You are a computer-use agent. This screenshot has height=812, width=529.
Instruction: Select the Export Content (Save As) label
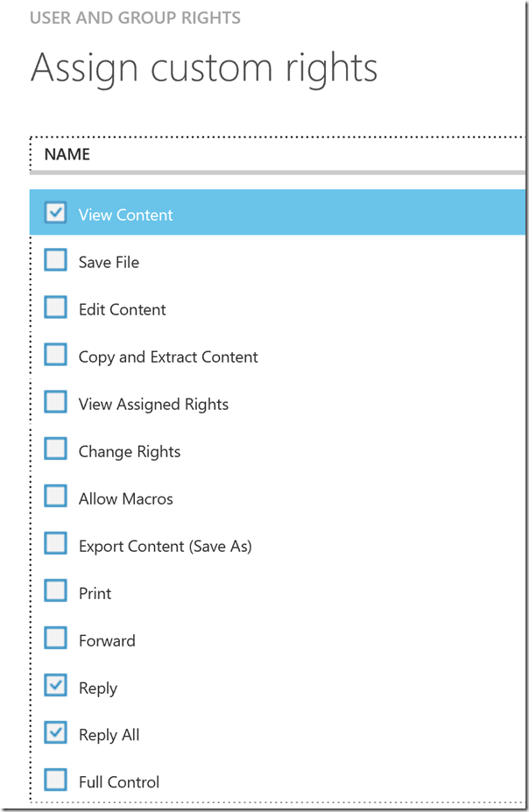(x=165, y=547)
